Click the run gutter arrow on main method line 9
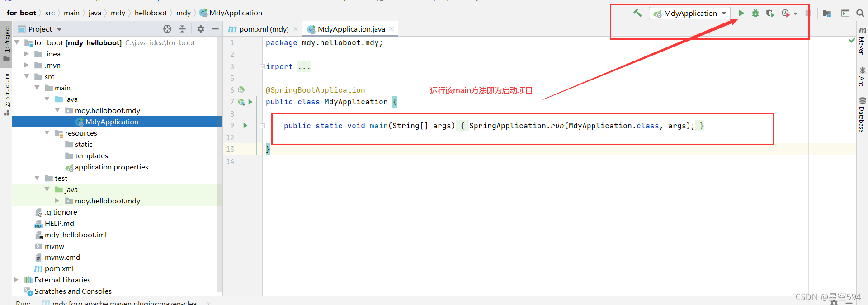This screenshot has height=305, width=868. 245,125
